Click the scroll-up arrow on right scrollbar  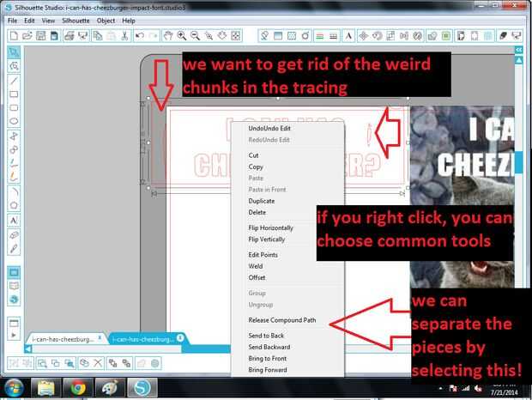pos(519,60)
